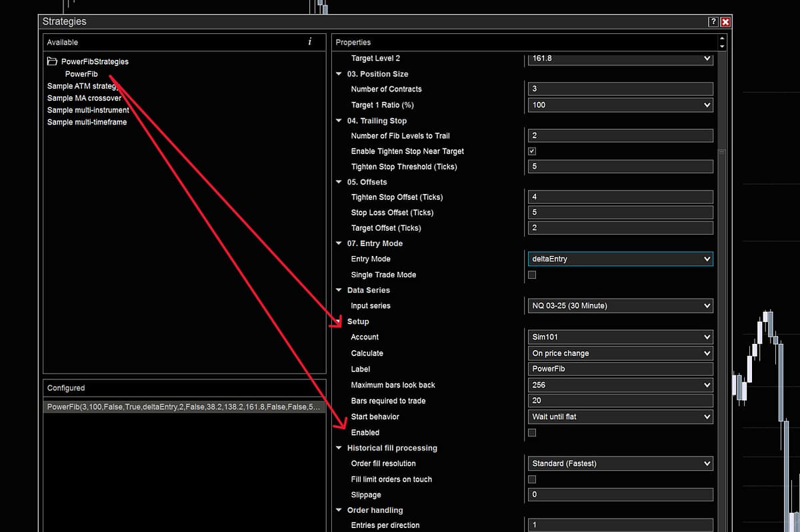The width and height of the screenshot is (800, 532).
Task: Click the Properties panel vertical scrollbar
Action: (x=721, y=267)
